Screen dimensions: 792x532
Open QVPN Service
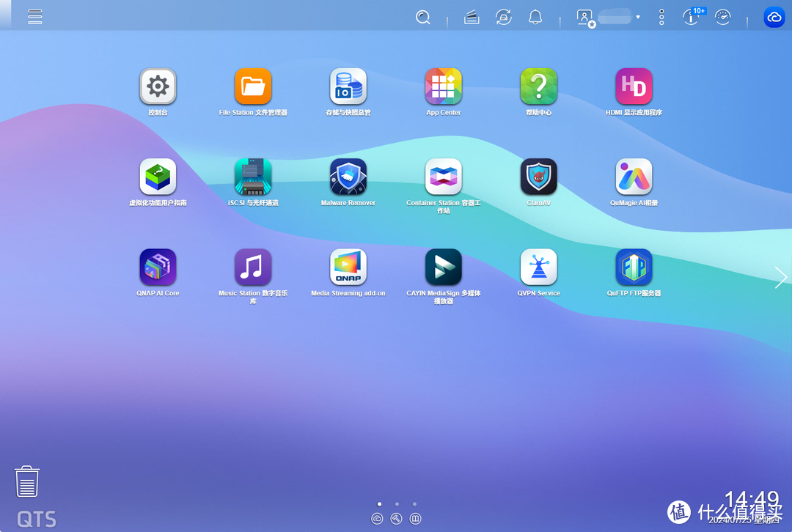coord(538,267)
